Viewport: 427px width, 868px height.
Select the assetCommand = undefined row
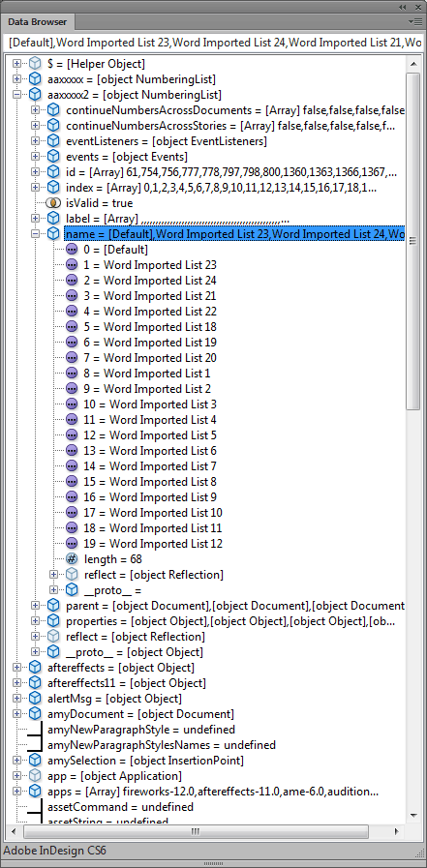tap(121, 807)
